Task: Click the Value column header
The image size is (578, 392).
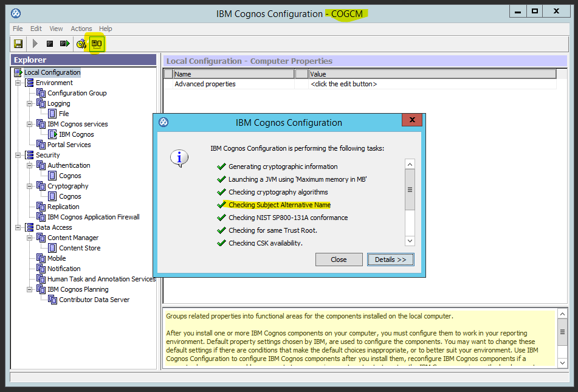Action: [432, 74]
